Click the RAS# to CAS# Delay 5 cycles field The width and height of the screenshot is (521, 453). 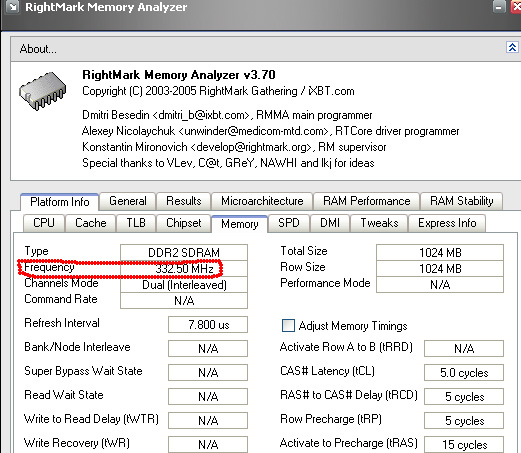[464, 397]
